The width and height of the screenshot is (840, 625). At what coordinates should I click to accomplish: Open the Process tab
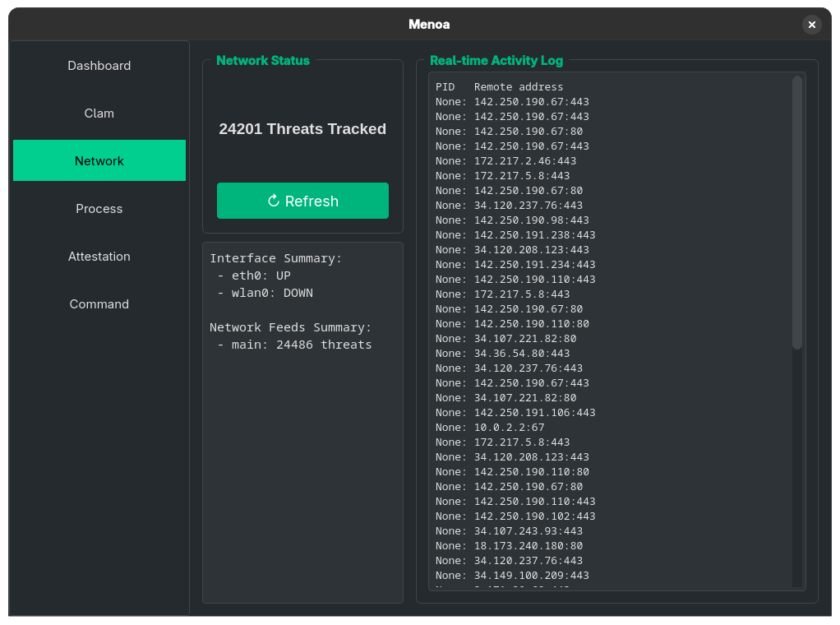pos(99,209)
